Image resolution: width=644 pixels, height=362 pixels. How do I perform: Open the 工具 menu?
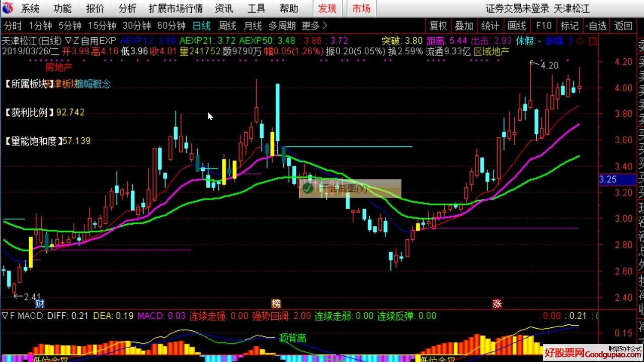point(256,9)
